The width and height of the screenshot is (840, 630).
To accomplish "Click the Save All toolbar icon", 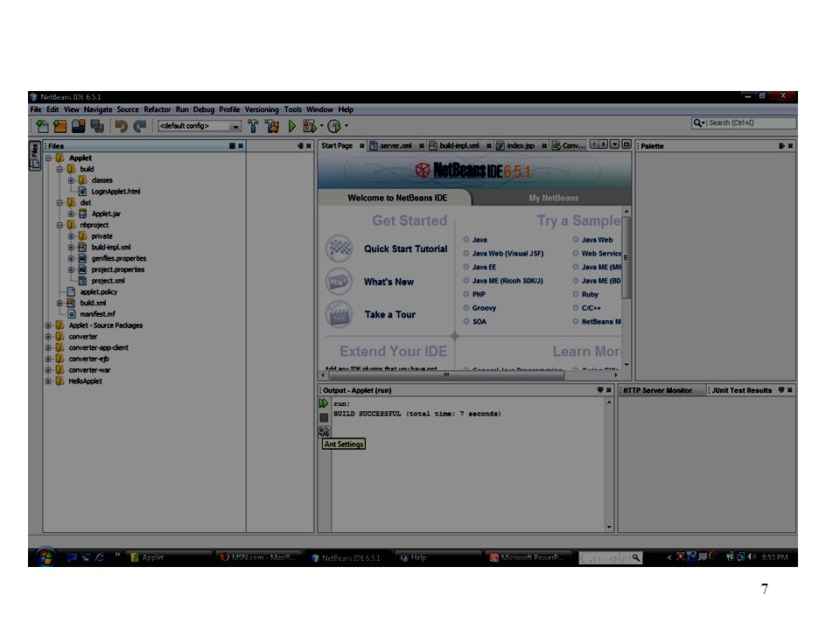I will (x=97, y=126).
